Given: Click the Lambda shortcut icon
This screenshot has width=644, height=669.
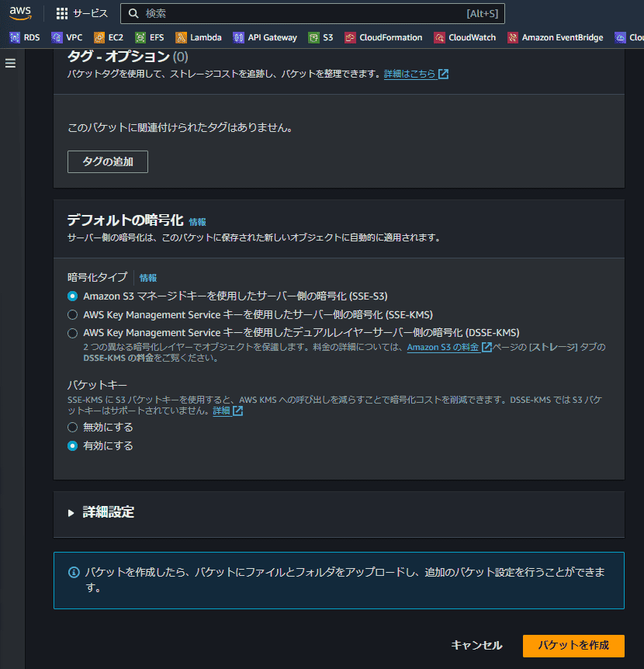Looking at the screenshot, I should (x=181, y=37).
